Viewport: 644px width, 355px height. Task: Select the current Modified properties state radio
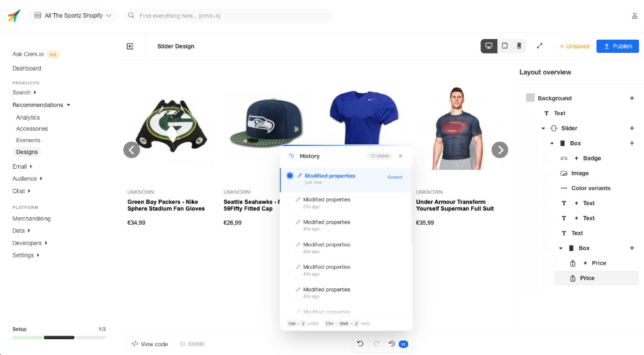pyautogui.click(x=289, y=176)
